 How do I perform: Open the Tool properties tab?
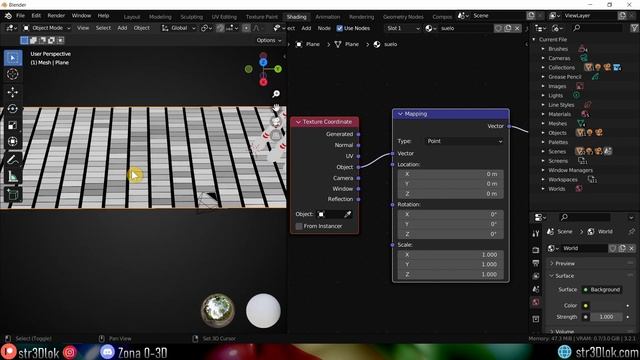point(536,233)
